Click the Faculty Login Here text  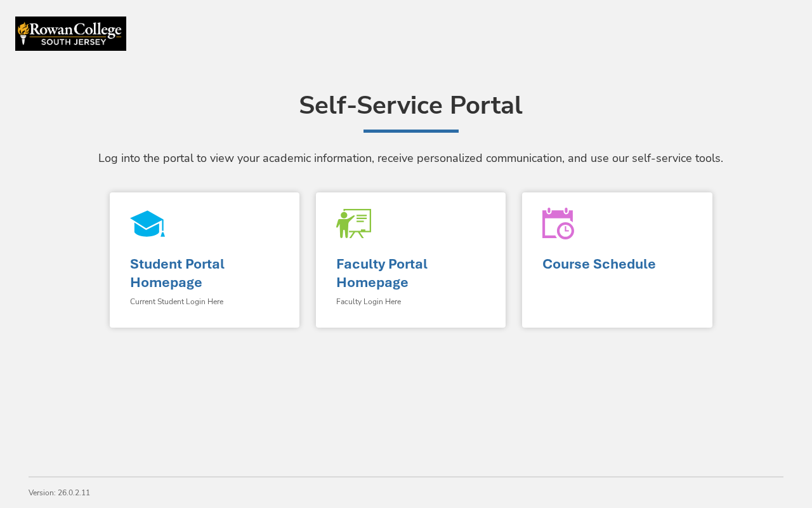point(369,302)
